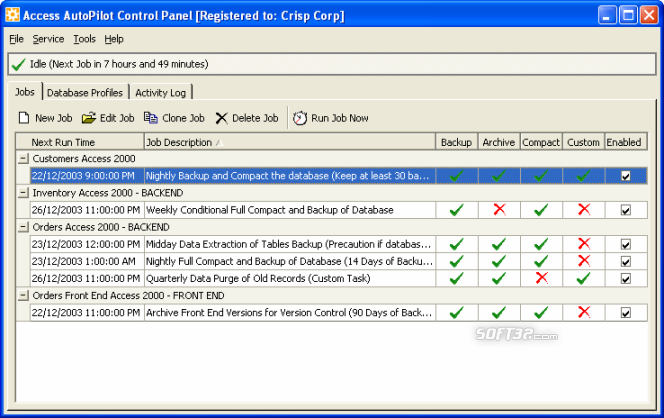This screenshot has width=664, height=418.
Task: Switch to the Database Profiles tab
Action: (85, 93)
